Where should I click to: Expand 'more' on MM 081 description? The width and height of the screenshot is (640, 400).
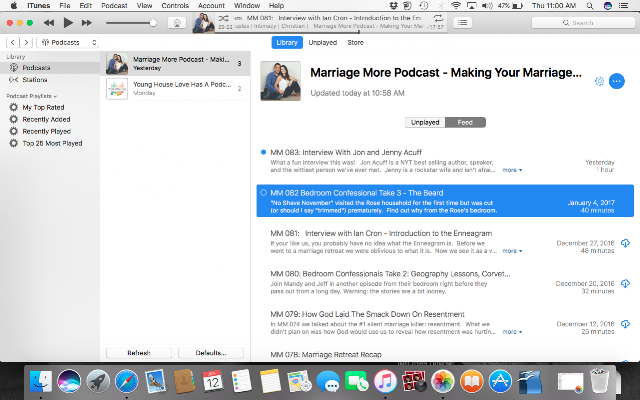pos(512,251)
